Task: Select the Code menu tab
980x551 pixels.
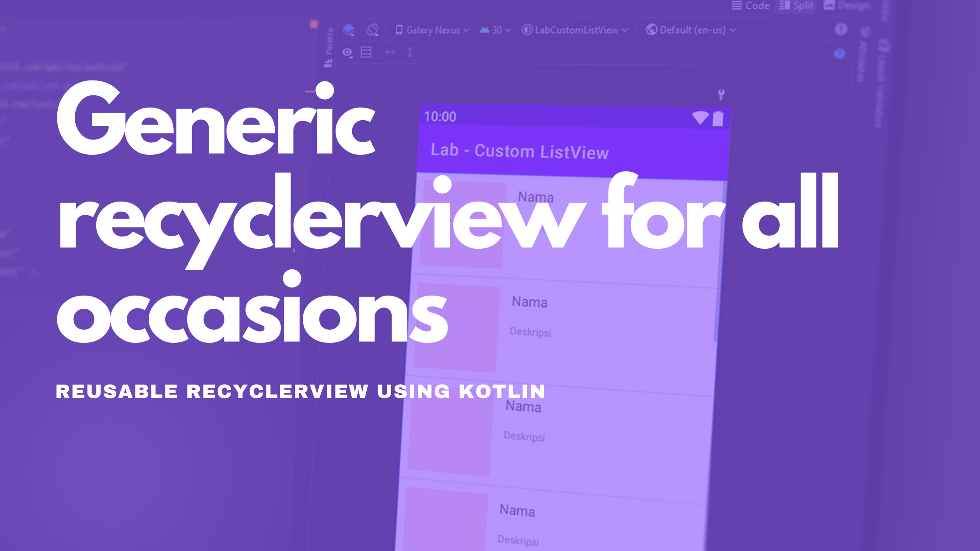Action: pyautogui.click(x=753, y=5)
